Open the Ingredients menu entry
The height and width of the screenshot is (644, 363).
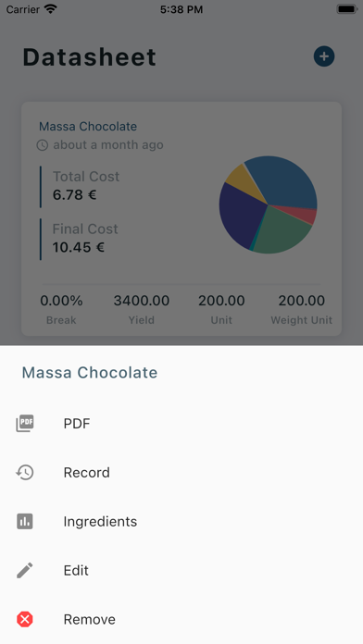tap(181, 521)
